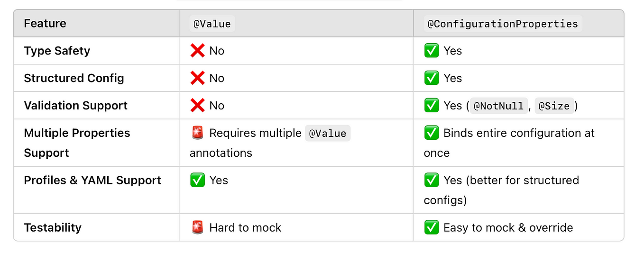The height and width of the screenshot is (253, 644).
Task: Click the inline @Value tag in Multiple Properties row
Action: (x=328, y=134)
